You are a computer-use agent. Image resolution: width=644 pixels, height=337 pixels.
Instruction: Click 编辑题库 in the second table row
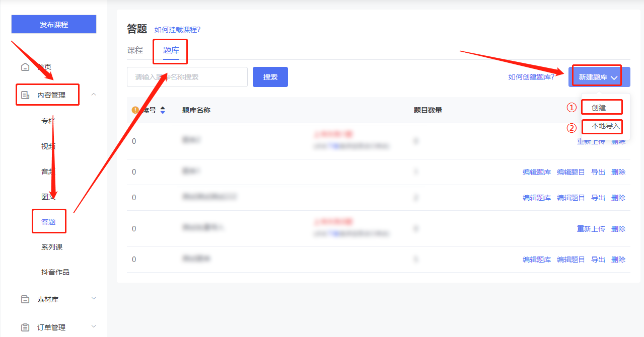pyautogui.click(x=537, y=172)
